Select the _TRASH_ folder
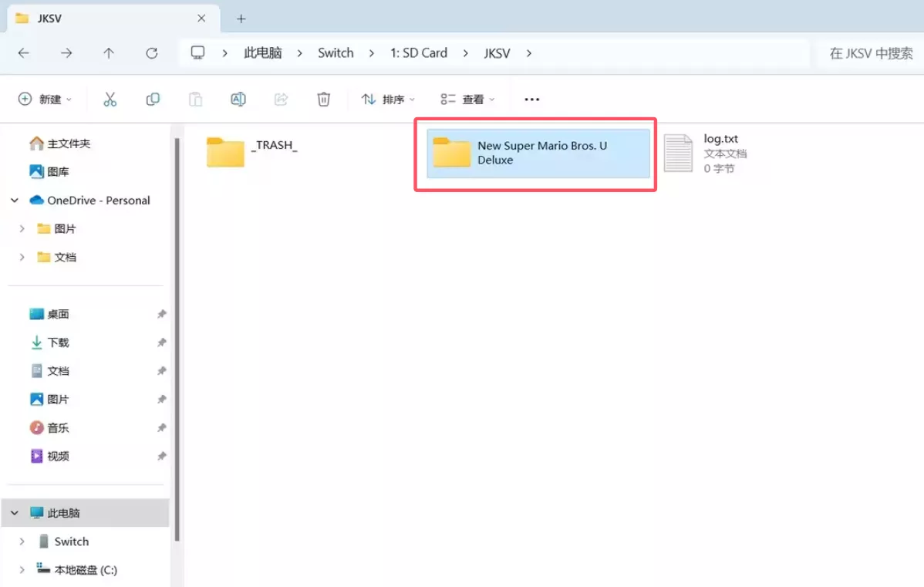Image resolution: width=924 pixels, height=587 pixels. [x=252, y=152]
